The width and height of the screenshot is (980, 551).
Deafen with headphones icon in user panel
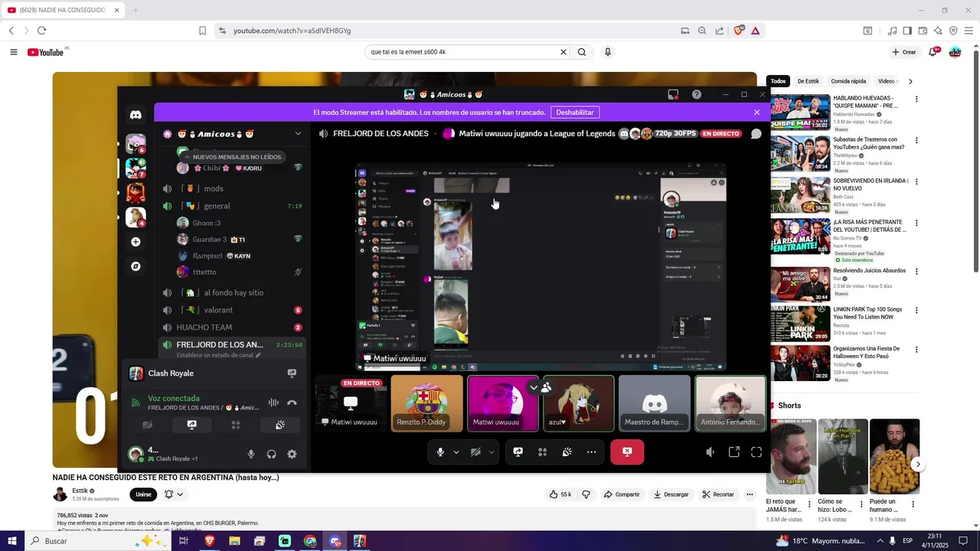point(271,454)
